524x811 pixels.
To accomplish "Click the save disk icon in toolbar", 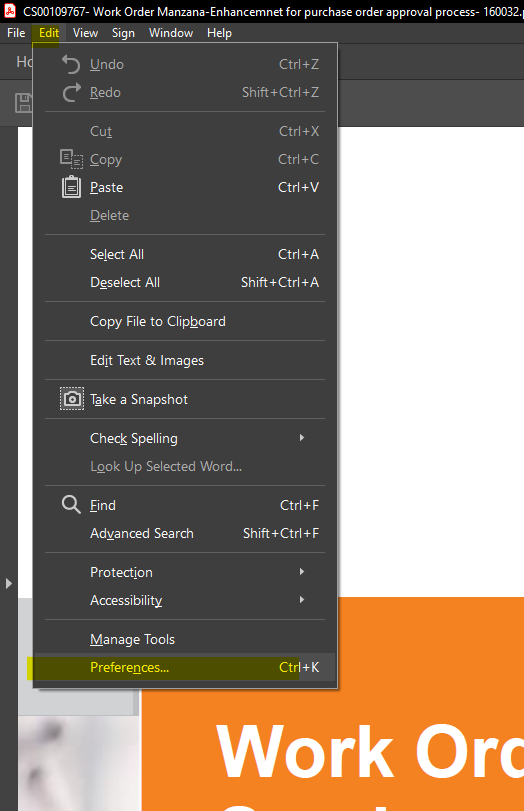I will (23, 103).
